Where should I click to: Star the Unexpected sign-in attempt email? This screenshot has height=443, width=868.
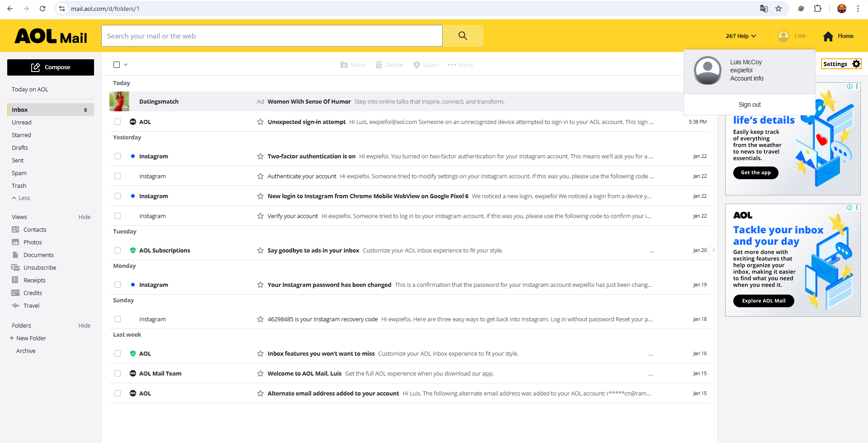pyautogui.click(x=260, y=122)
